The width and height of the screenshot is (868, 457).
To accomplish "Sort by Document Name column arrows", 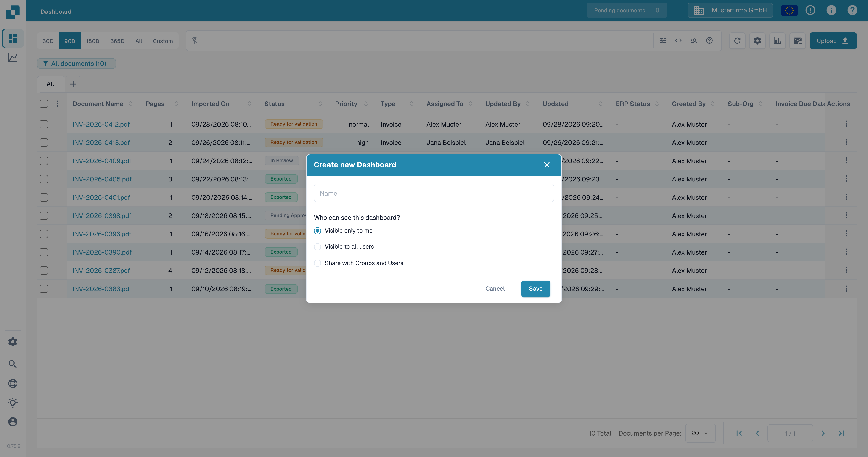I will (131, 104).
